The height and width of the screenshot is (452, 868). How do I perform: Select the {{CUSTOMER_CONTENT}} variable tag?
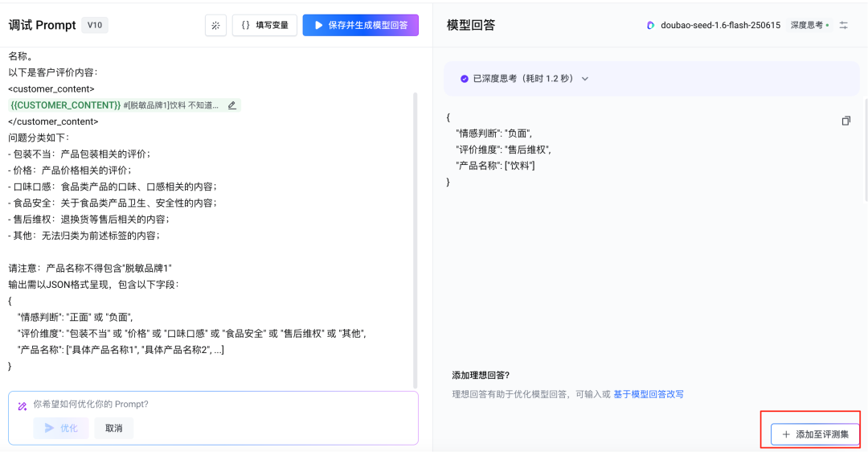point(66,105)
